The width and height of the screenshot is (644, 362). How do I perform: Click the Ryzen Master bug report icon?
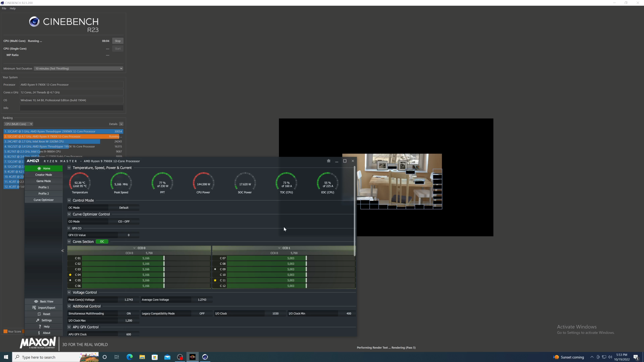(328, 161)
